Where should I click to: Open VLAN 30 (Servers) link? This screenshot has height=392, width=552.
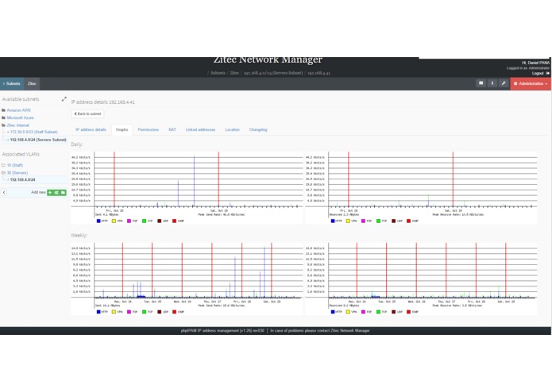pyautogui.click(x=17, y=173)
